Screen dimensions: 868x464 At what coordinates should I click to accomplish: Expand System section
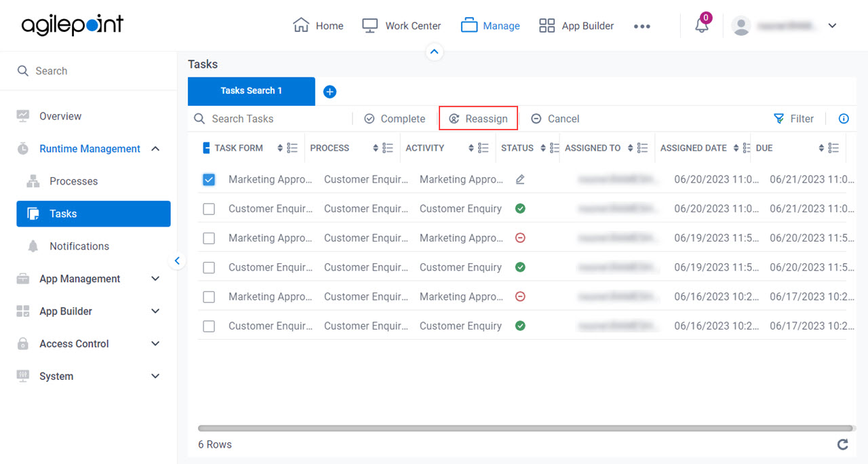155,376
